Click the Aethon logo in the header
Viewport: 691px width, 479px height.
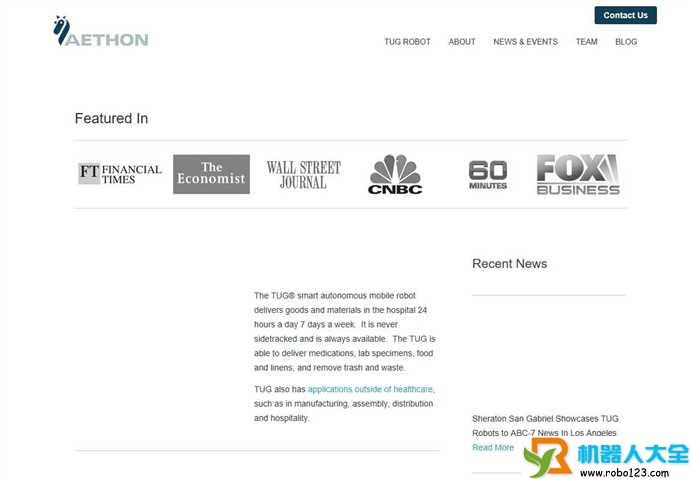point(100,31)
